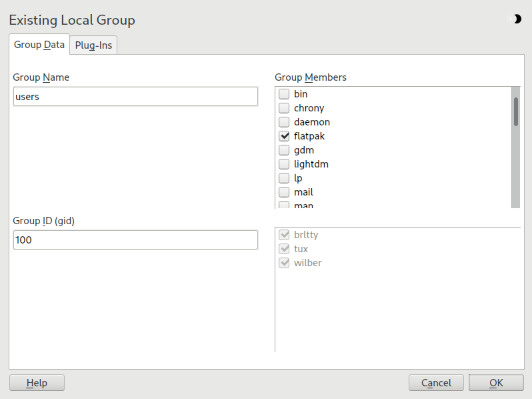Uncheck the flatpak member checkbox
532x399 pixels.
coord(284,136)
